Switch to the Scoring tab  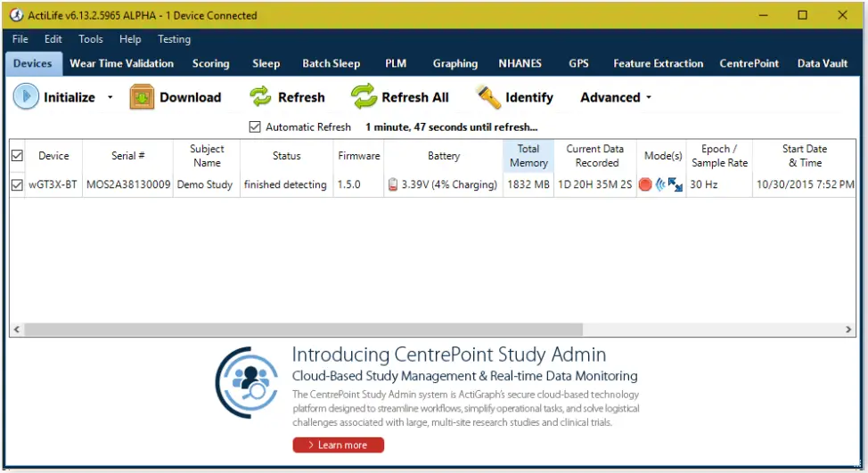tap(211, 63)
